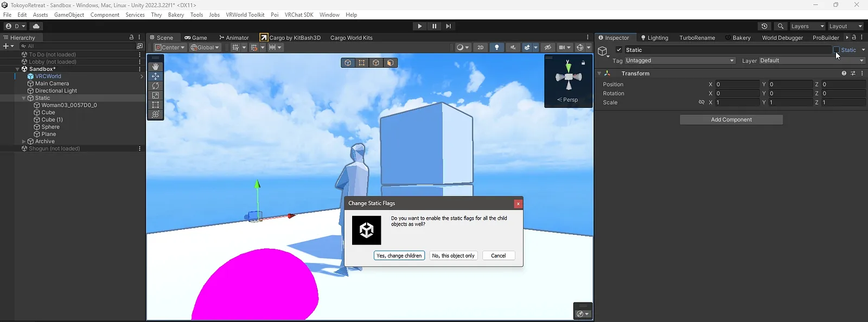This screenshot has height=322, width=868.
Task: Open Static flags dropdown arrow
Action: tap(863, 50)
